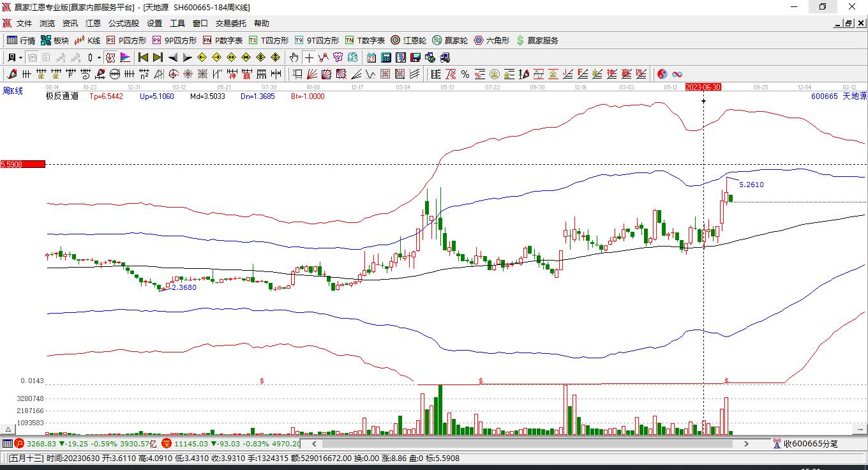The width and height of the screenshot is (868, 470).
Task: Open the T四方形 tool
Action: click(269, 40)
